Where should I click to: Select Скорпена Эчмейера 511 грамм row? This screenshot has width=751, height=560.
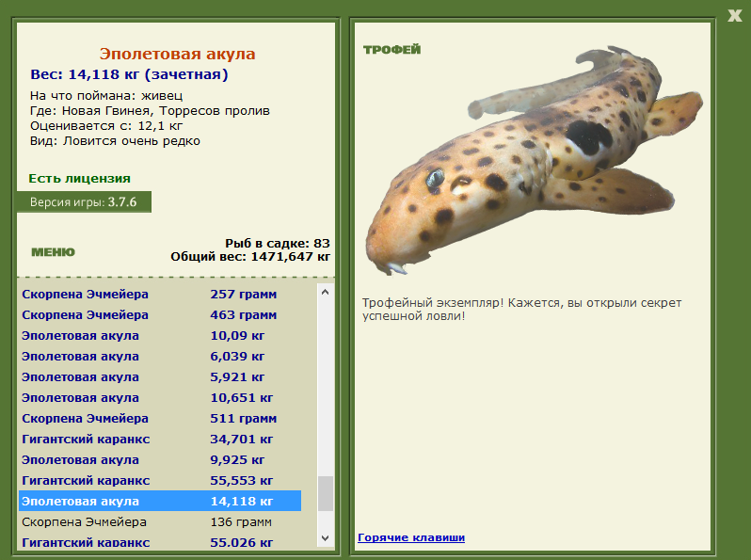coord(160,418)
